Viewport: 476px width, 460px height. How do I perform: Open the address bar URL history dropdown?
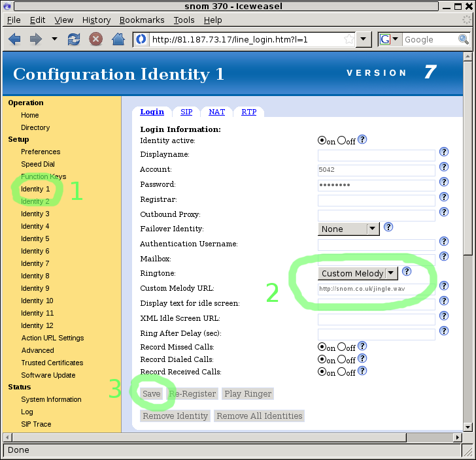[363, 39]
